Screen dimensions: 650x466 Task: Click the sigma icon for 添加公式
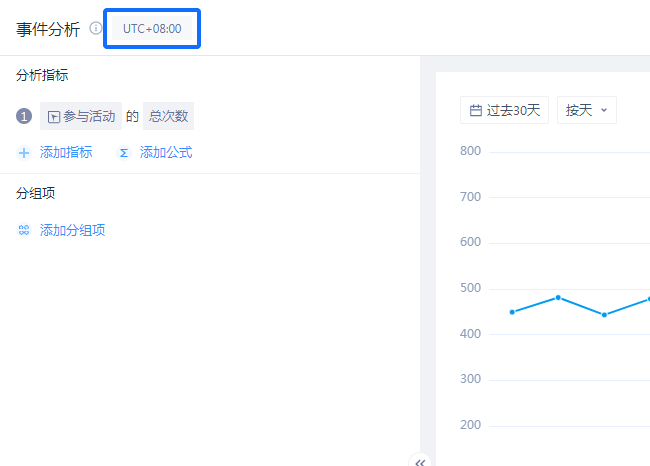(124, 153)
